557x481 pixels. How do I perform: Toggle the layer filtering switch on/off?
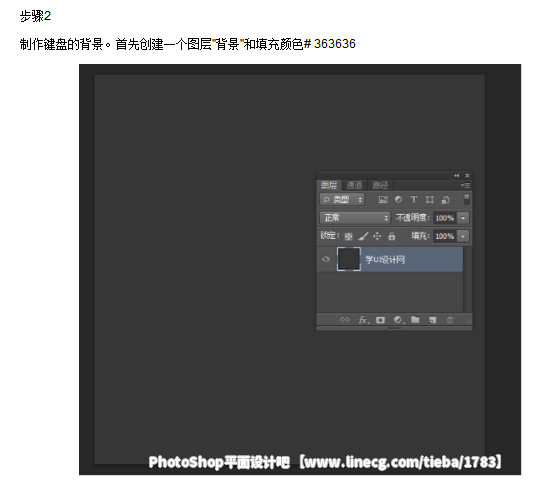(x=467, y=199)
